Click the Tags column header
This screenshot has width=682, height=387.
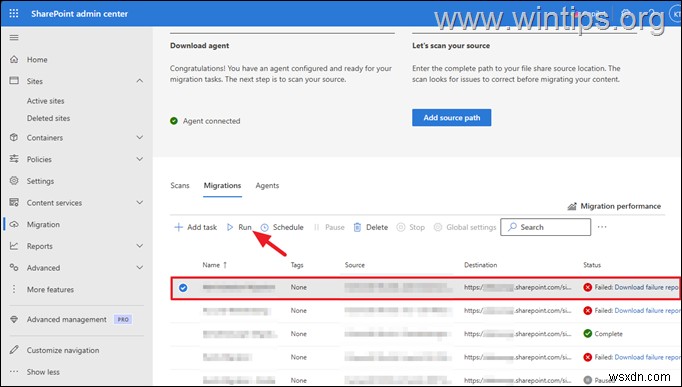[297, 265]
